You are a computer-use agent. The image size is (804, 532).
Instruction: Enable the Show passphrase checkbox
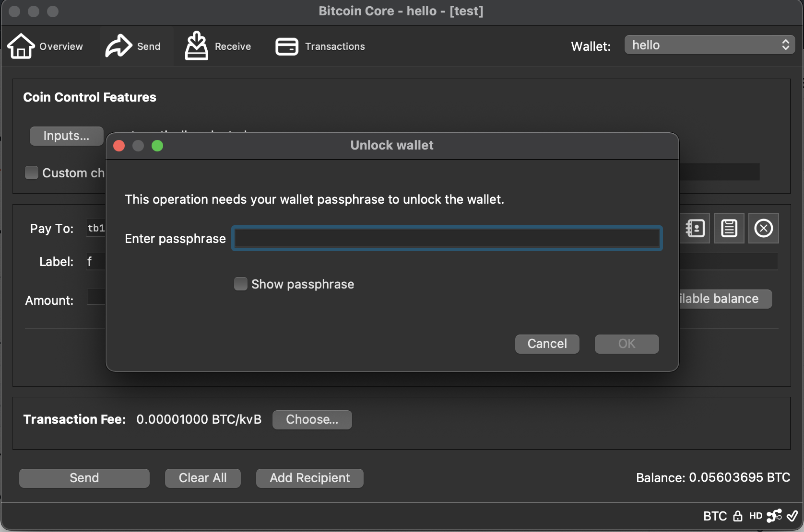(241, 284)
